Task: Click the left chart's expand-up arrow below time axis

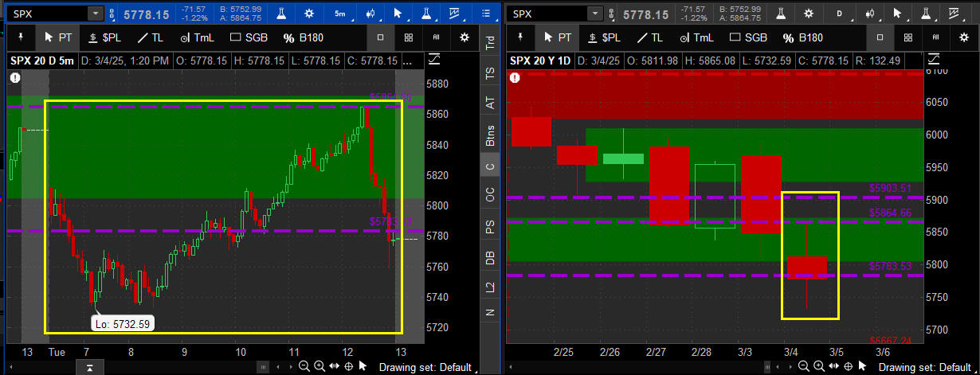Action: [92, 367]
